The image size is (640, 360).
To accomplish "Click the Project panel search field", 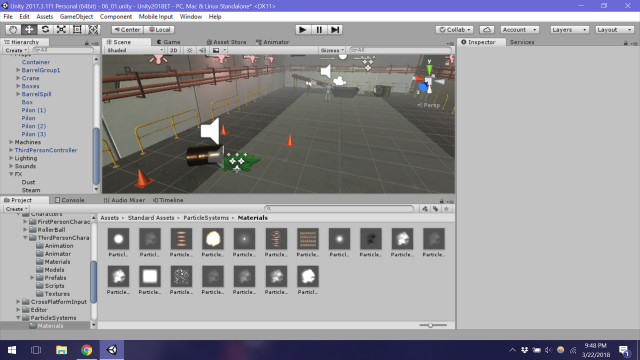I will pos(339,209).
